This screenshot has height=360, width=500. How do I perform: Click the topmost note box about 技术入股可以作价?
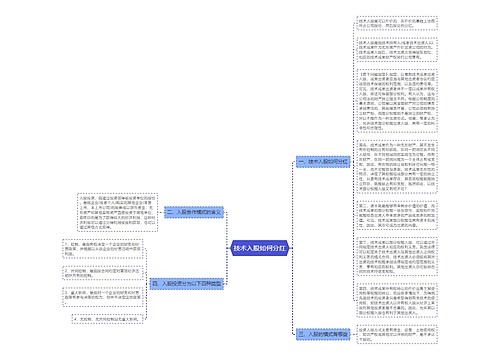click(397, 23)
